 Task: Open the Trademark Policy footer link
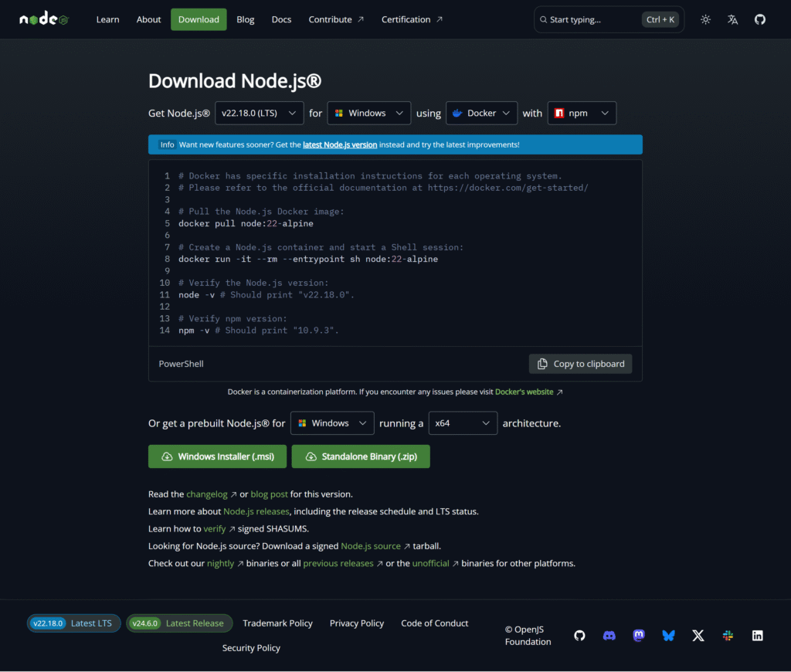277,623
